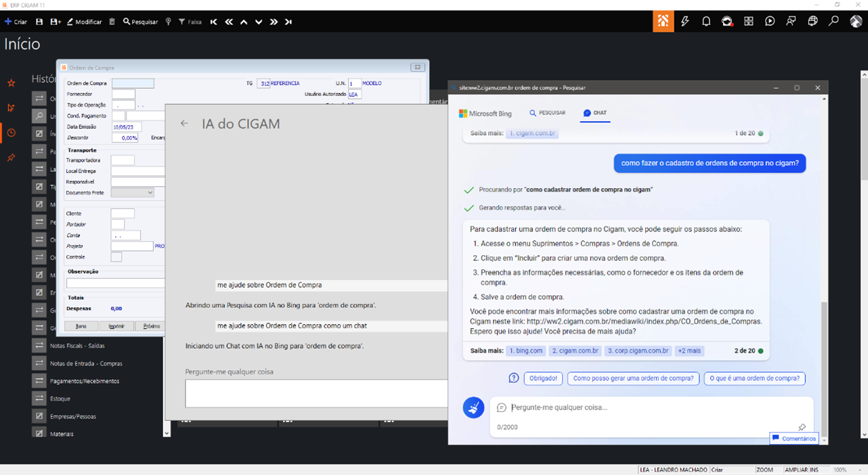Open Materiais history item
Screen dimensions: 868x475
tap(62, 434)
